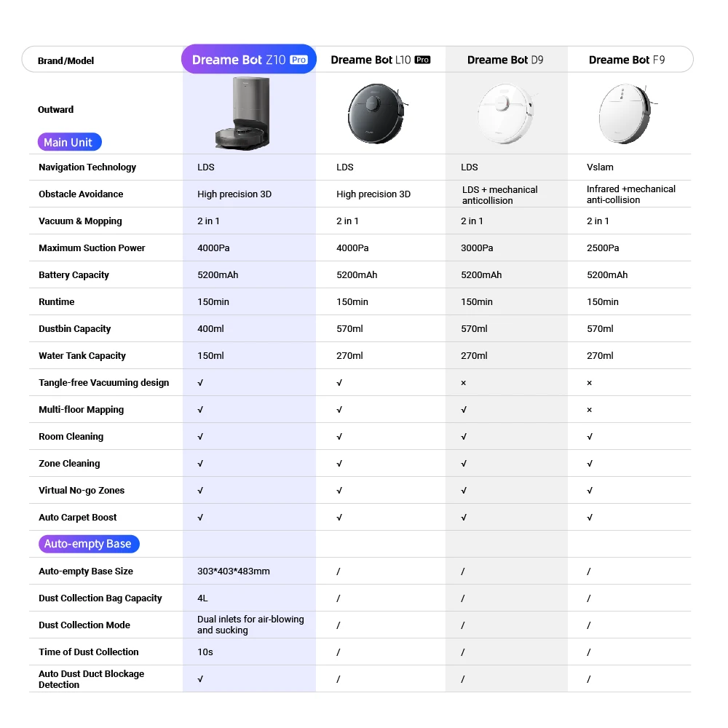Select the Dreame Bot F9 column header
The width and height of the screenshot is (728, 728).
tap(627, 60)
